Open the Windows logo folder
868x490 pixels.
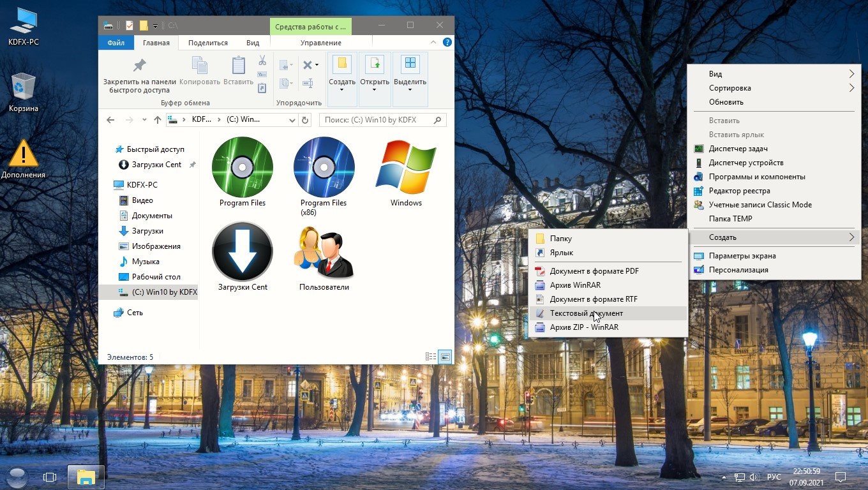pyautogui.click(x=406, y=172)
